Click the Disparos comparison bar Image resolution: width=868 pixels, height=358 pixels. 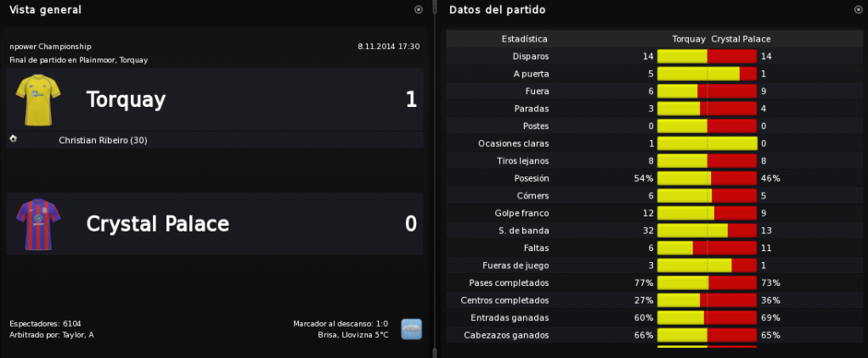point(707,57)
